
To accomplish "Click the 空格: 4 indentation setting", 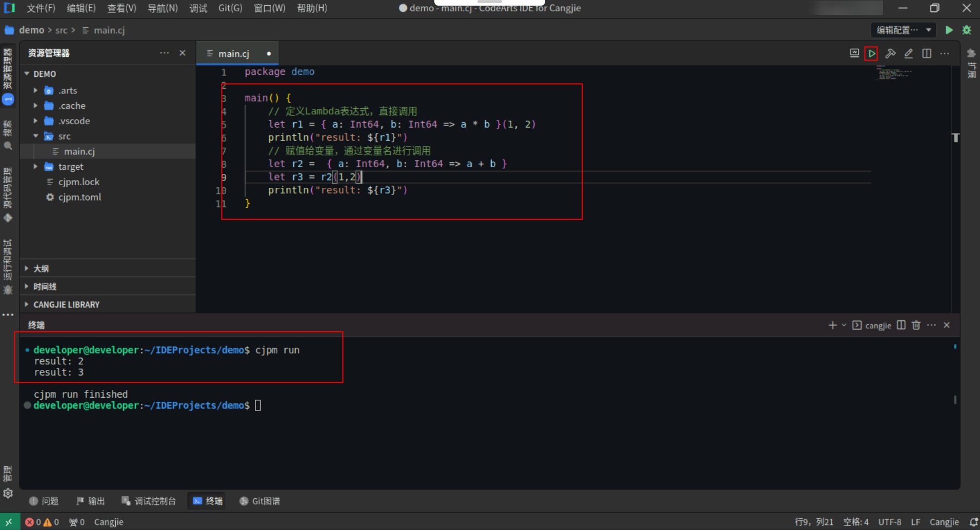I will coord(856,522).
